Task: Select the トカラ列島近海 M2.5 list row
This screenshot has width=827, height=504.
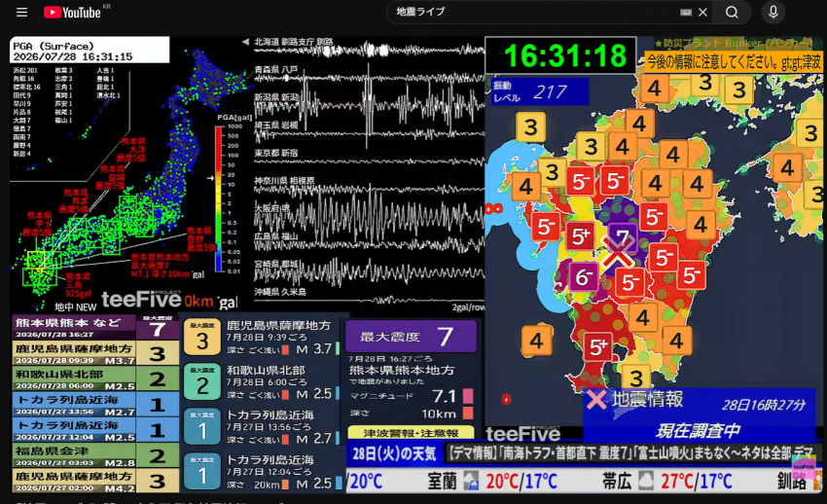Action: 95,430
